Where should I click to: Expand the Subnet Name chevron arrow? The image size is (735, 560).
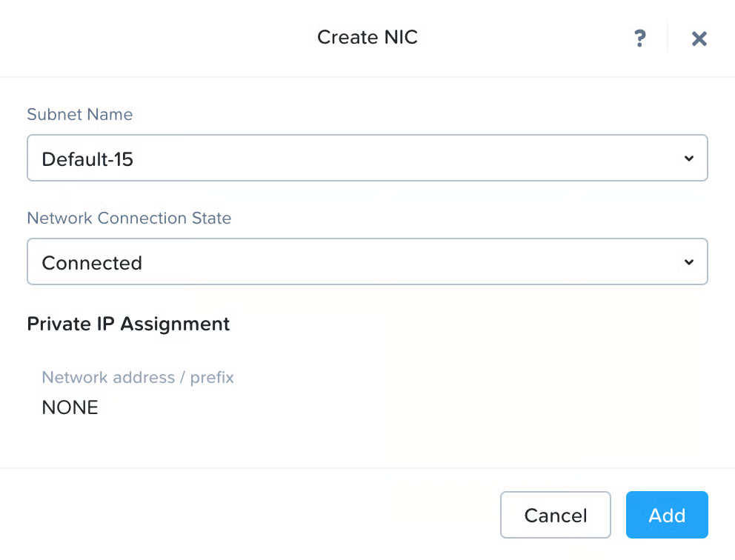689,159
